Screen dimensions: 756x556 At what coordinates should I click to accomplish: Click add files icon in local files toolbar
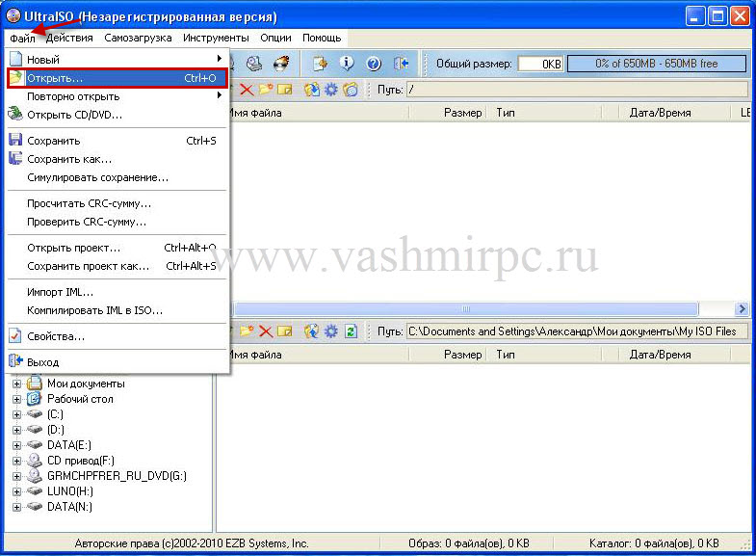point(312,331)
